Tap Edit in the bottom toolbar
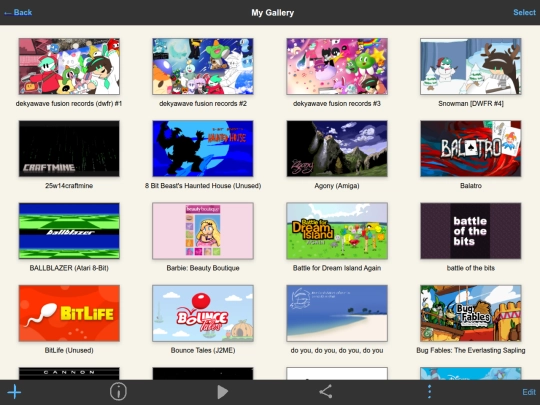The height and width of the screenshot is (405, 540). coord(529,392)
